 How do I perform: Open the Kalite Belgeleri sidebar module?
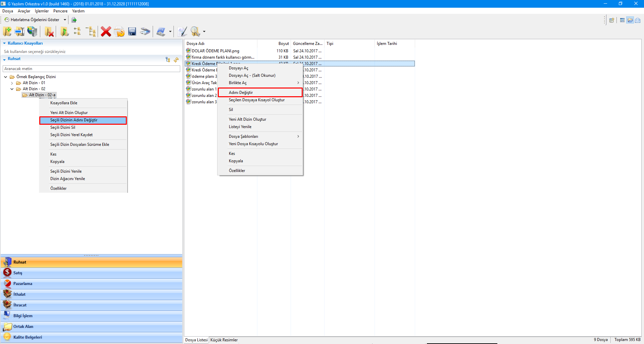tap(28, 337)
